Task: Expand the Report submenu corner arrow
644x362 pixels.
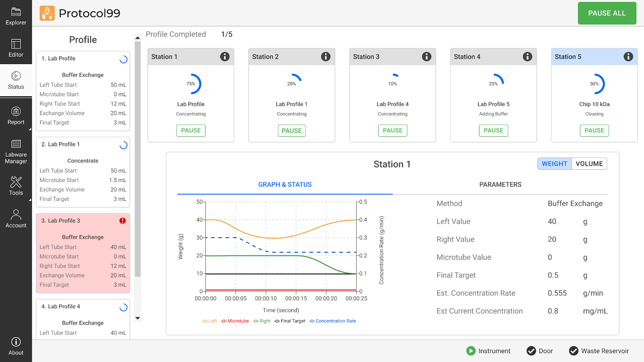Action: point(30,129)
